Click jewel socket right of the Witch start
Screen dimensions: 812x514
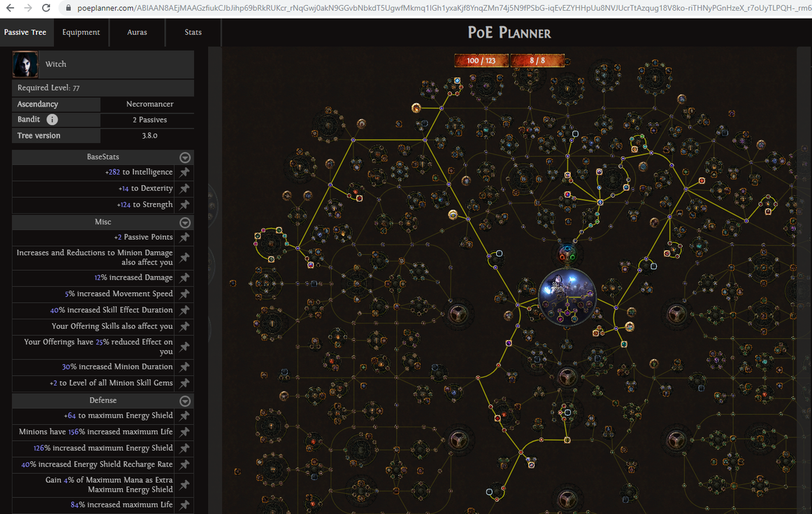pyautogui.click(x=653, y=265)
